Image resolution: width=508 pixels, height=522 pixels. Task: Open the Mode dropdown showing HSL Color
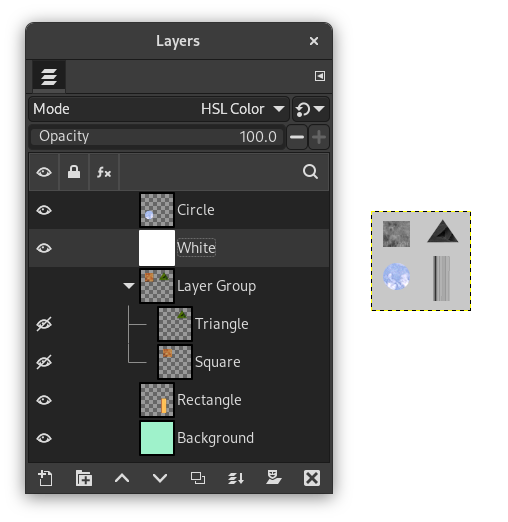click(x=159, y=109)
